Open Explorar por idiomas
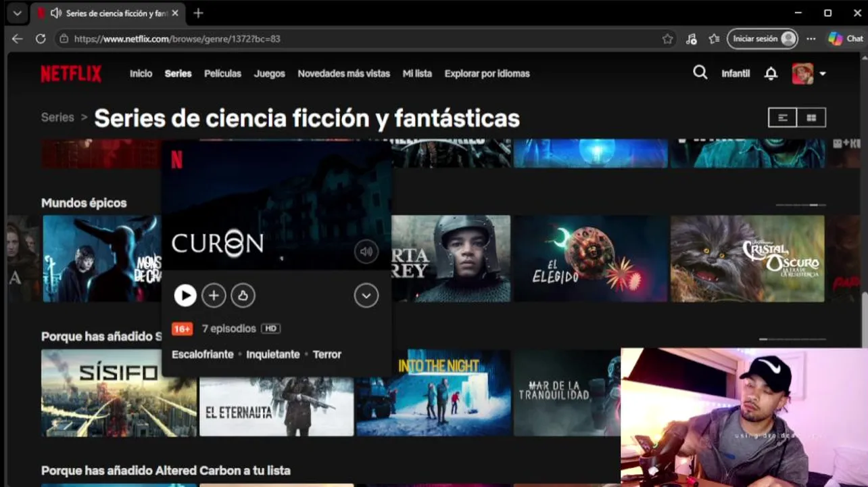This screenshot has width=868, height=487. point(487,74)
